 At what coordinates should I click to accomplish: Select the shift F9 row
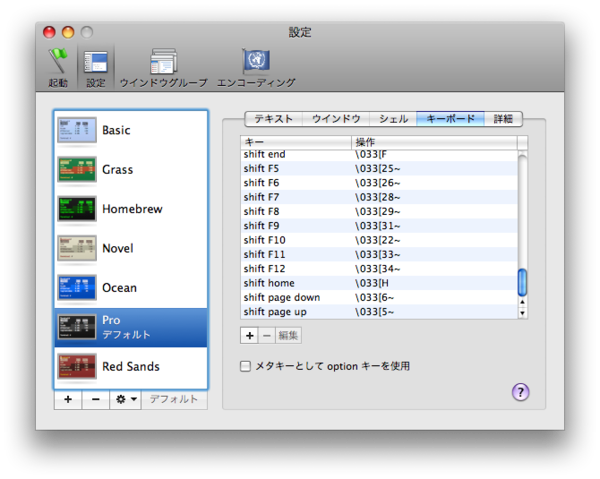pos(379,226)
